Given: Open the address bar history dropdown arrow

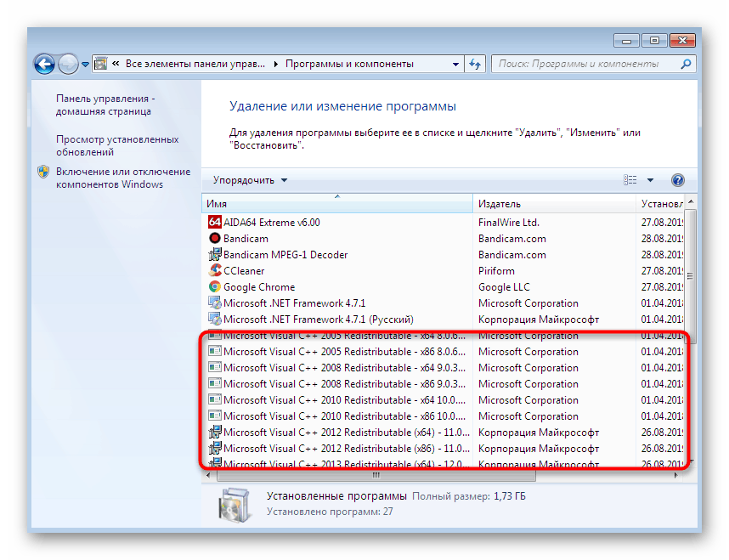Looking at the screenshot, I should point(455,65).
